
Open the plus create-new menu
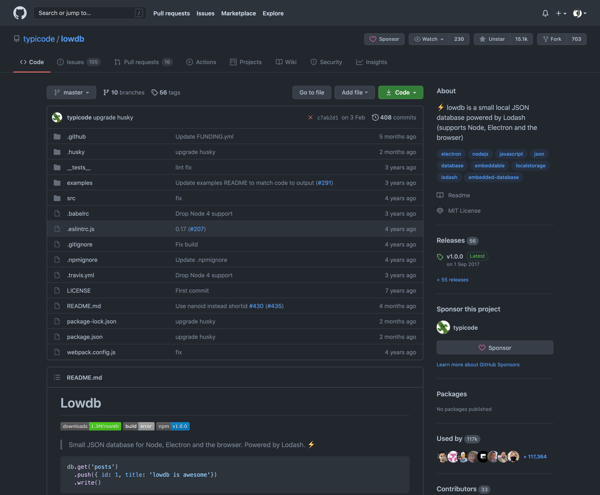click(561, 13)
